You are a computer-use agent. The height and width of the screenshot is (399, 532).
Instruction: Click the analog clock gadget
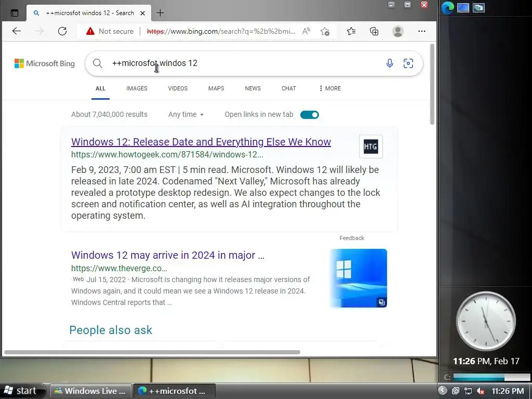pyautogui.click(x=486, y=321)
